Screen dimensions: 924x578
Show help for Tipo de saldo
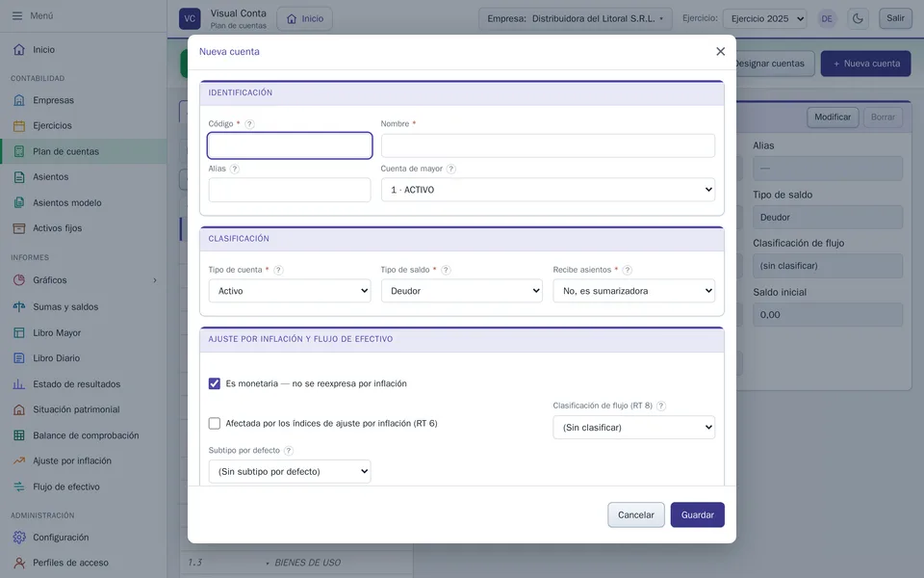tap(446, 270)
